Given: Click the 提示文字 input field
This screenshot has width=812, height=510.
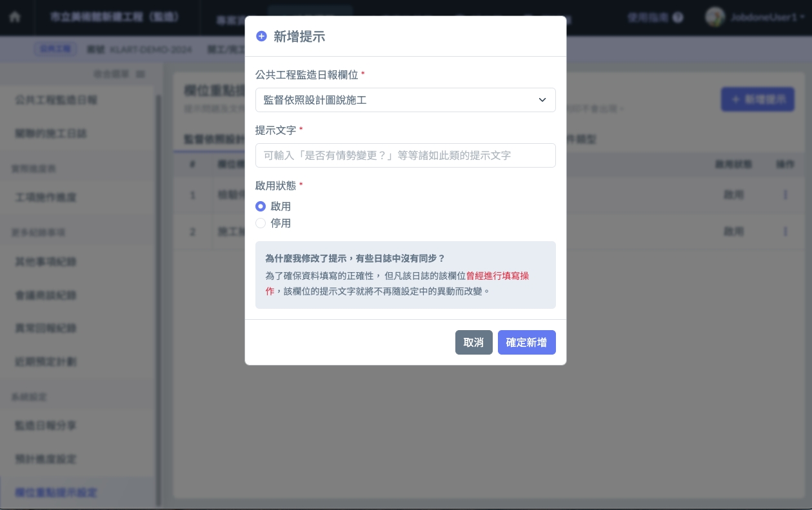Looking at the screenshot, I should (405, 155).
